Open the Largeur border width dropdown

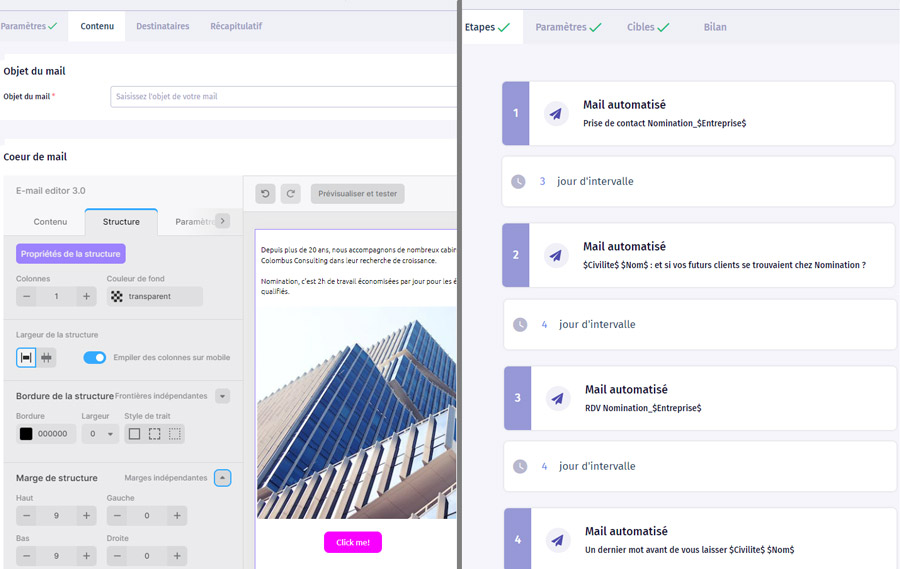pos(100,434)
